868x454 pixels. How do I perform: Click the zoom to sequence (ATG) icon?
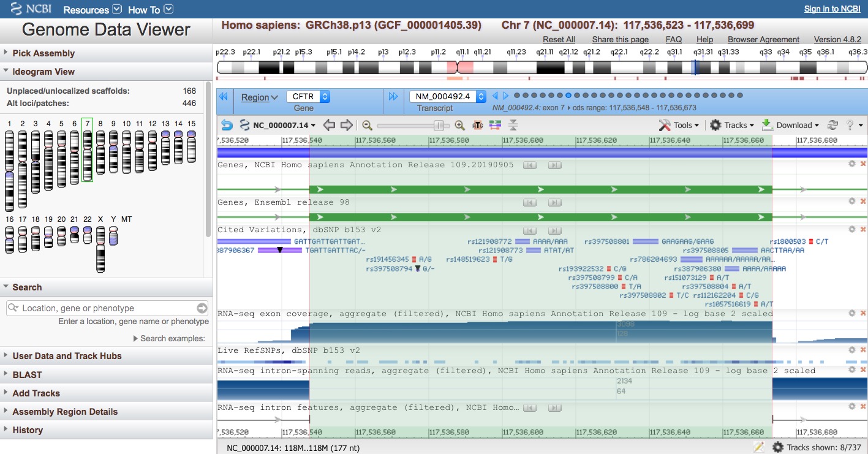click(x=478, y=125)
